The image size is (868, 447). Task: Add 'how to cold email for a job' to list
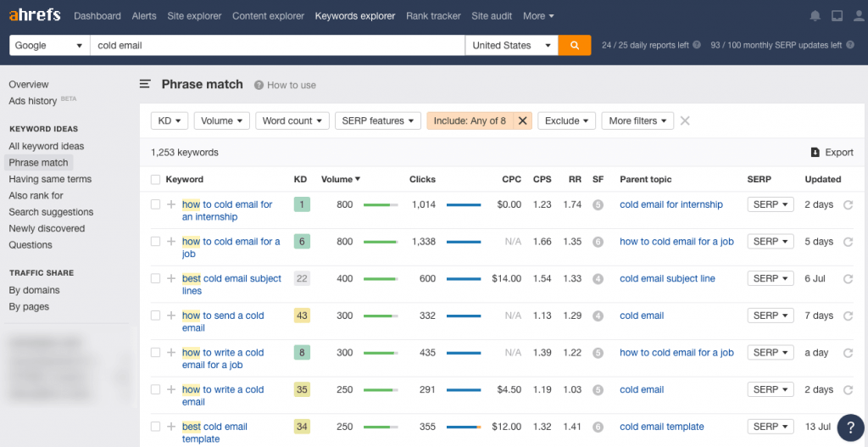171,242
